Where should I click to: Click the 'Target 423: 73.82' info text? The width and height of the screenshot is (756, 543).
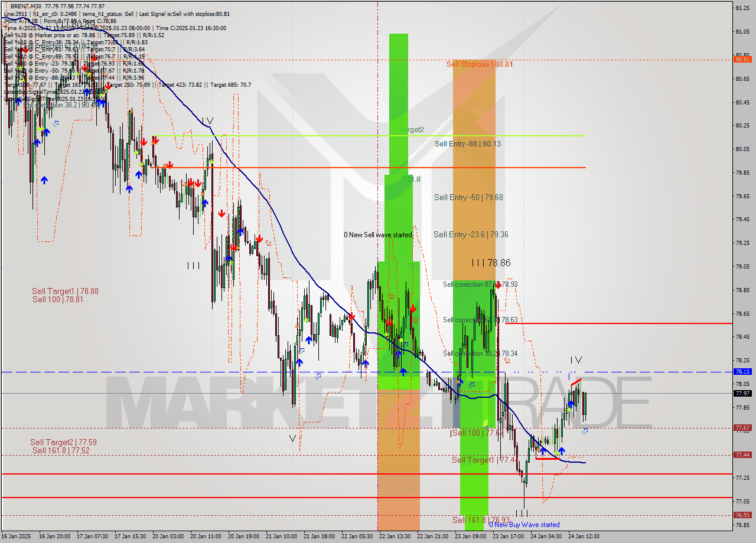coord(183,85)
